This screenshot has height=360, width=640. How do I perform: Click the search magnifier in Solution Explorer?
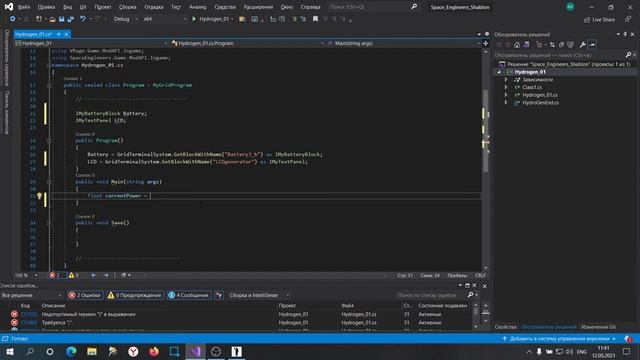pos(629,55)
